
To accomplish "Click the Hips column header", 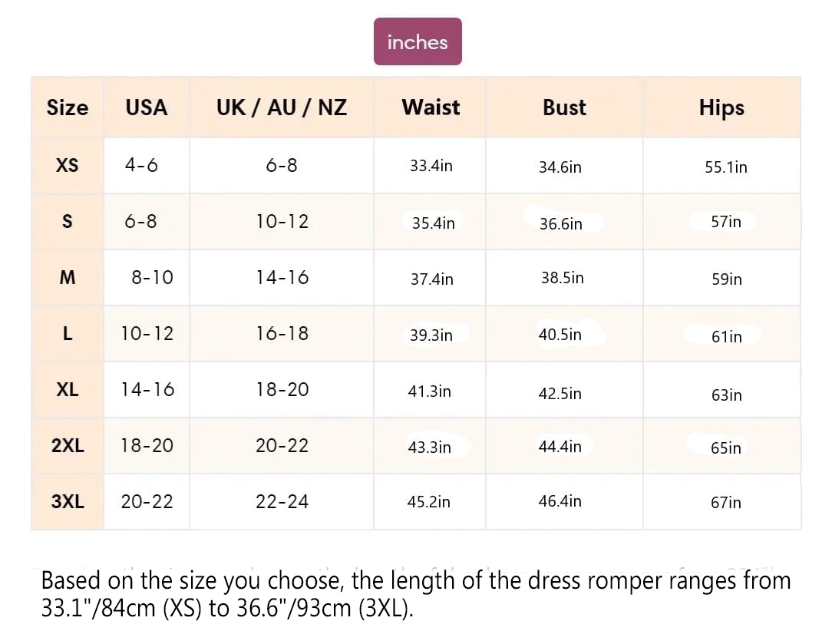I will pos(721,108).
